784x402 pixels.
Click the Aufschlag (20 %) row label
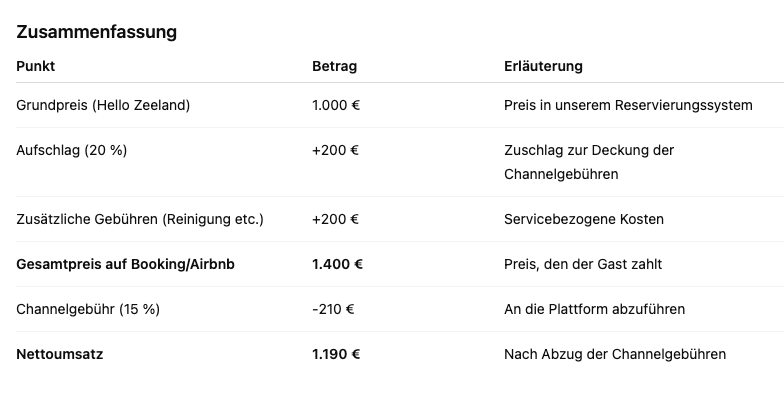(x=72, y=150)
